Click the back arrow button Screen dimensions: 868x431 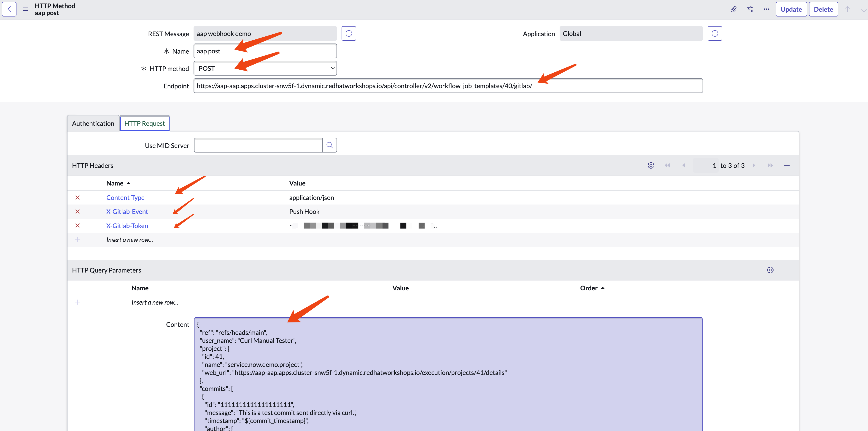pos(9,9)
